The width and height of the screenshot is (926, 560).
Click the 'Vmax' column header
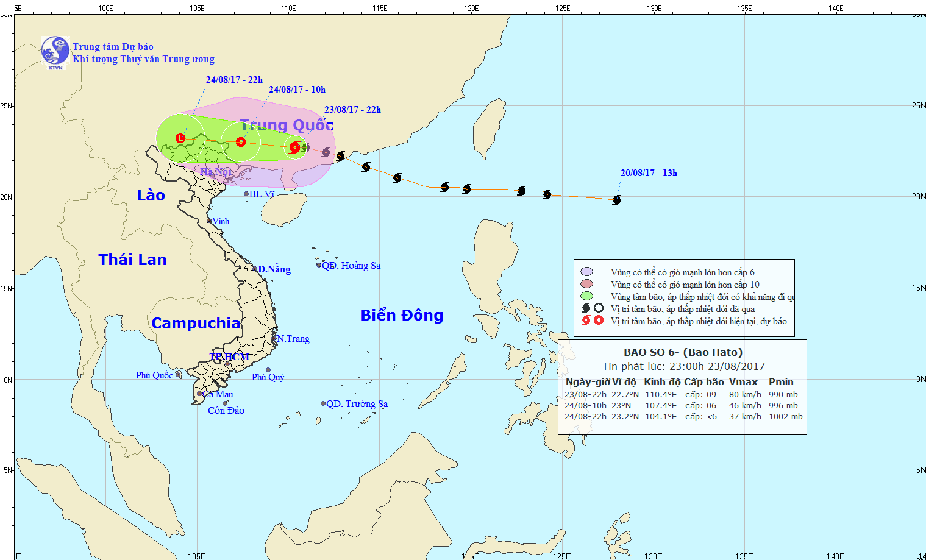click(743, 382)
